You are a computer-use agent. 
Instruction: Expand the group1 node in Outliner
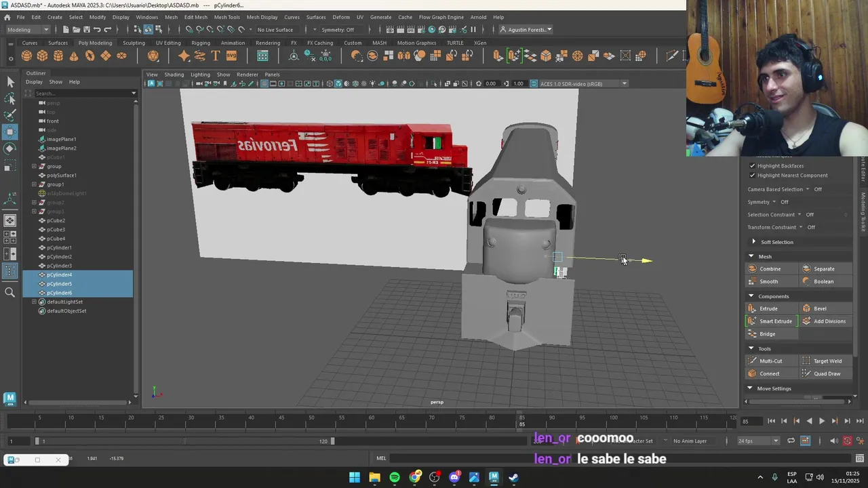(x=34, y=184)
